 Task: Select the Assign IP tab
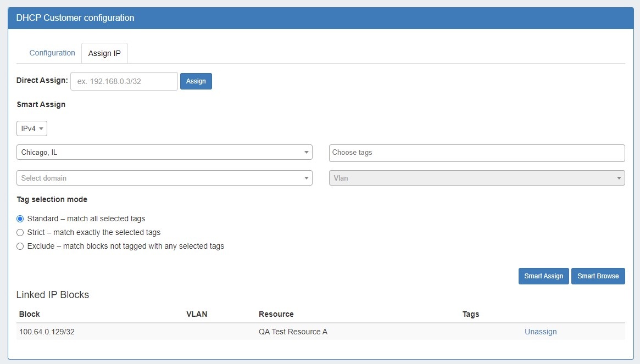104,54
